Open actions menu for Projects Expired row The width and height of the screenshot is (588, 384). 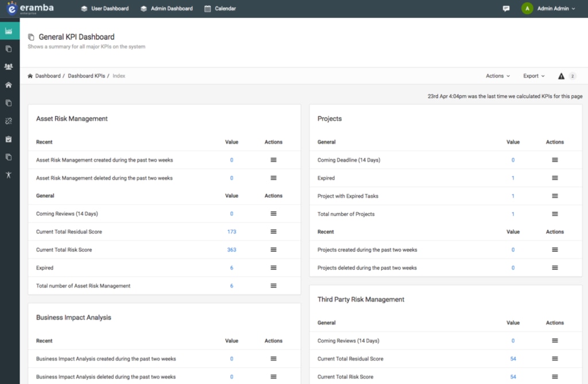coord(555,178)
